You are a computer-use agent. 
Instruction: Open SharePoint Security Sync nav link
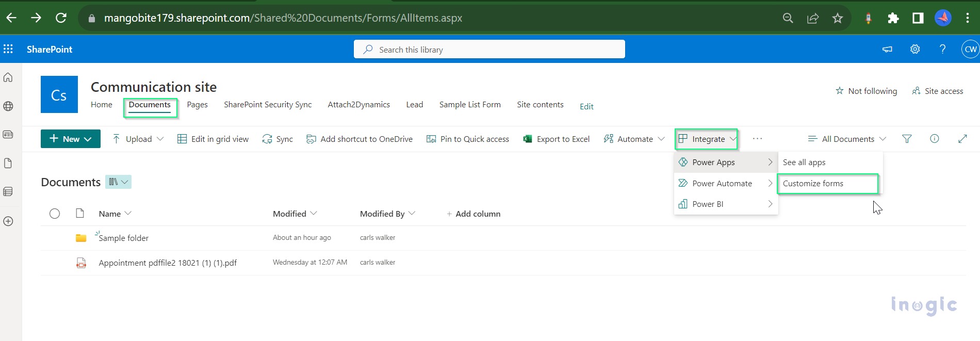pos(268,104)
